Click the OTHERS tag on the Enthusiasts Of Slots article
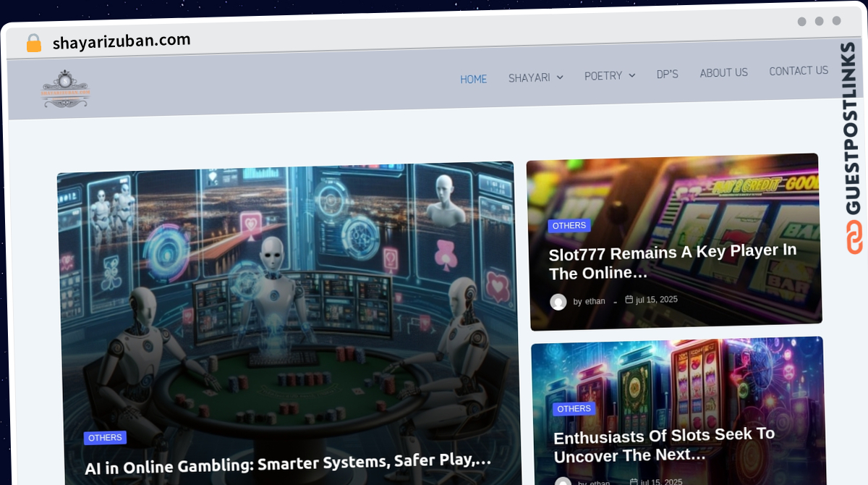 [x=574, y=409]
